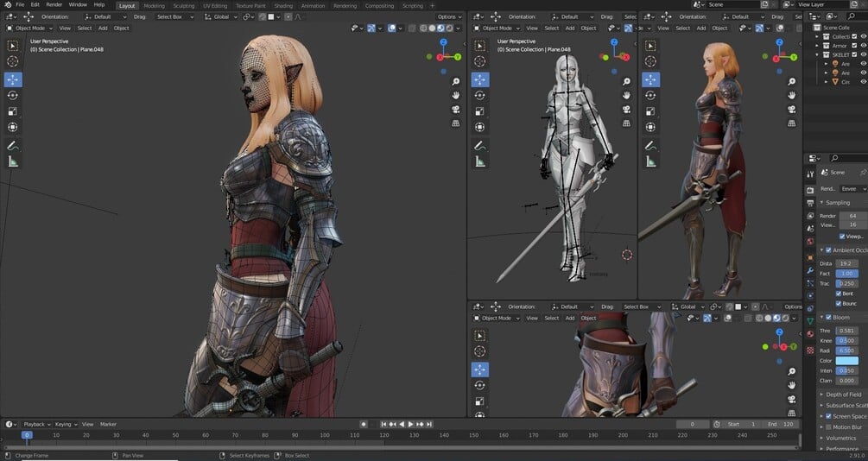The image size is (868, 461).
Task: Uncheck the Bent normals checkbox
Action: click(839, 294)
